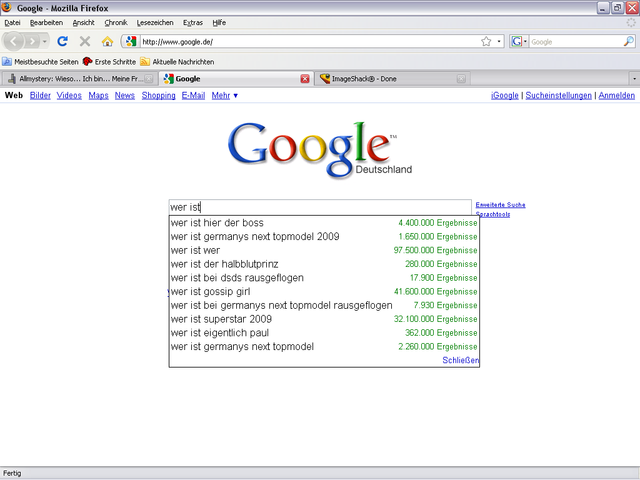The width and height of the screenshot is (640, 480).
Task: Open the back/forward history dropdown arrow
Action: click(x=44, y=41)
